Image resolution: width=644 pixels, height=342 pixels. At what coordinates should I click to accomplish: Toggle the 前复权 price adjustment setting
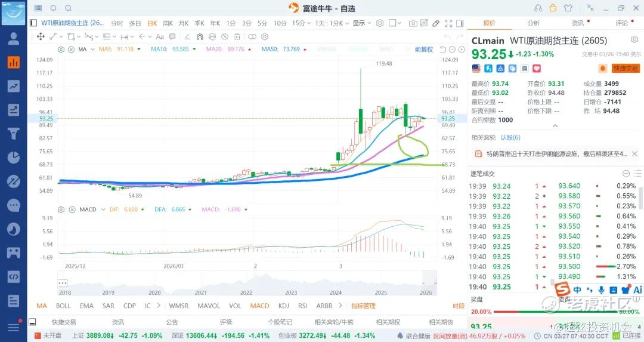[x=424, y=49]
